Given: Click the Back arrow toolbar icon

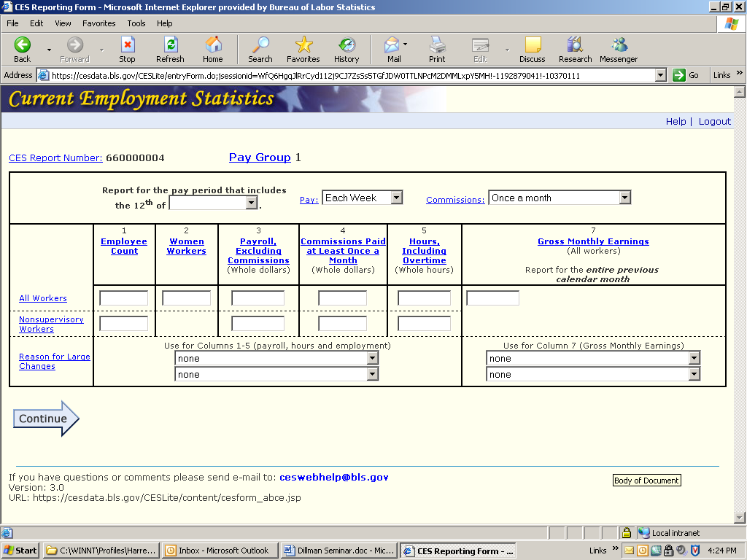Looking at the screenshot, I should pyautogui.click(x=23, y=45).
